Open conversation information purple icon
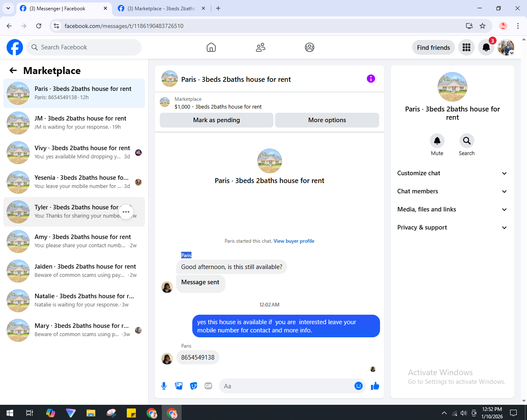Image resolution: width=527 pixels, height=420 pixels. coord(371,79)
